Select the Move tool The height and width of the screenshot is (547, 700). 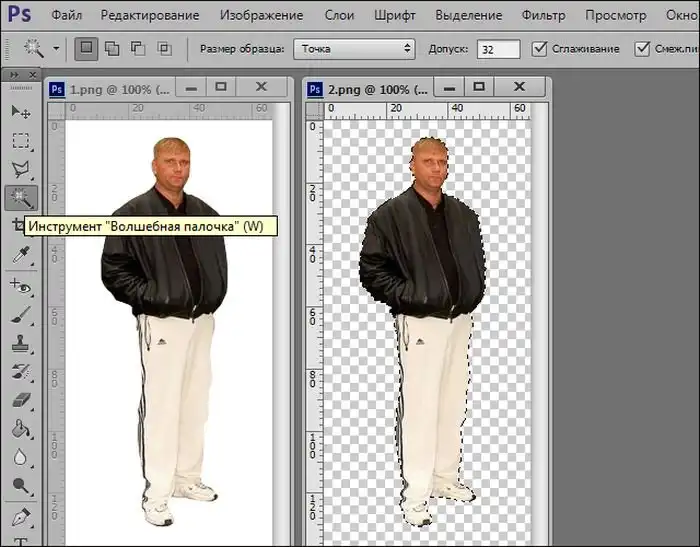point(20,112)
